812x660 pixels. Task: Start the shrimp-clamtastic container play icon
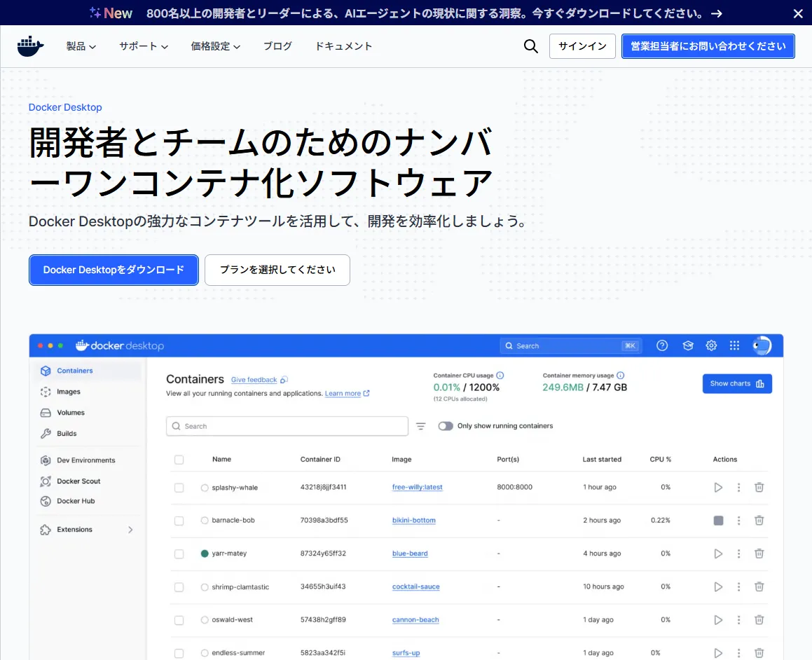coord(718,587)
